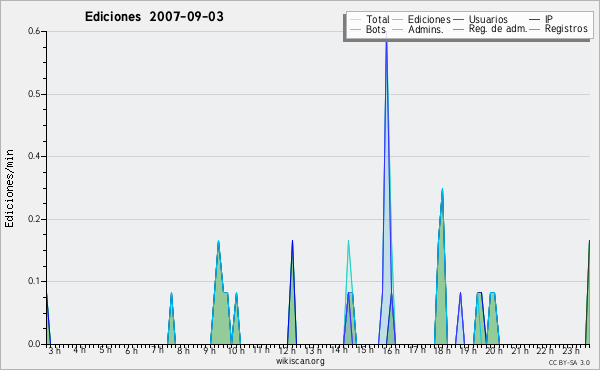Viewport: 600px width, 370px height.
Task: Click the '20 h' x-axis label
Action: [494, 351]
